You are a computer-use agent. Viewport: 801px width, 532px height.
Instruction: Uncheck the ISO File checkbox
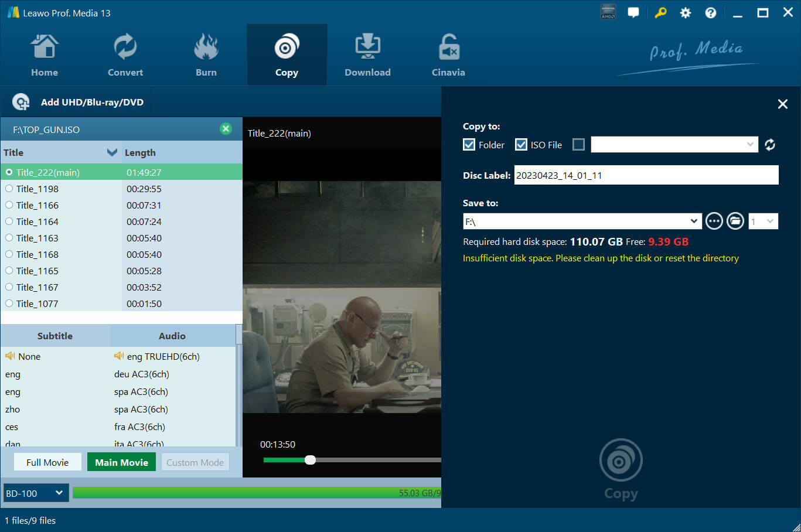(521, 145)
